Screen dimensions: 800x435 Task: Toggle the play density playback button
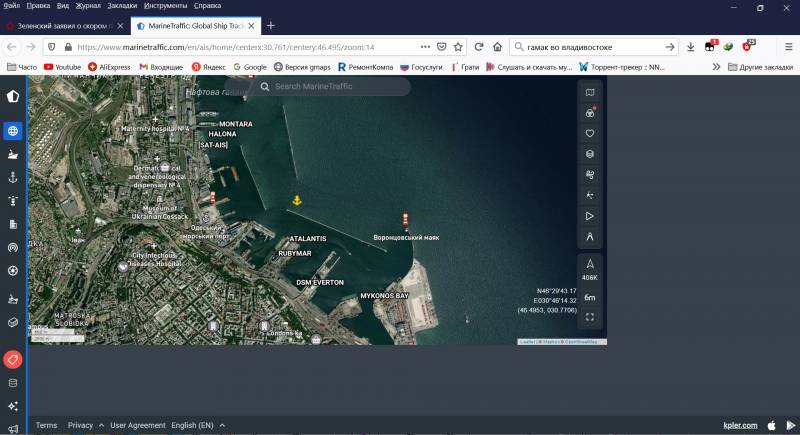(x=590, y=216)
